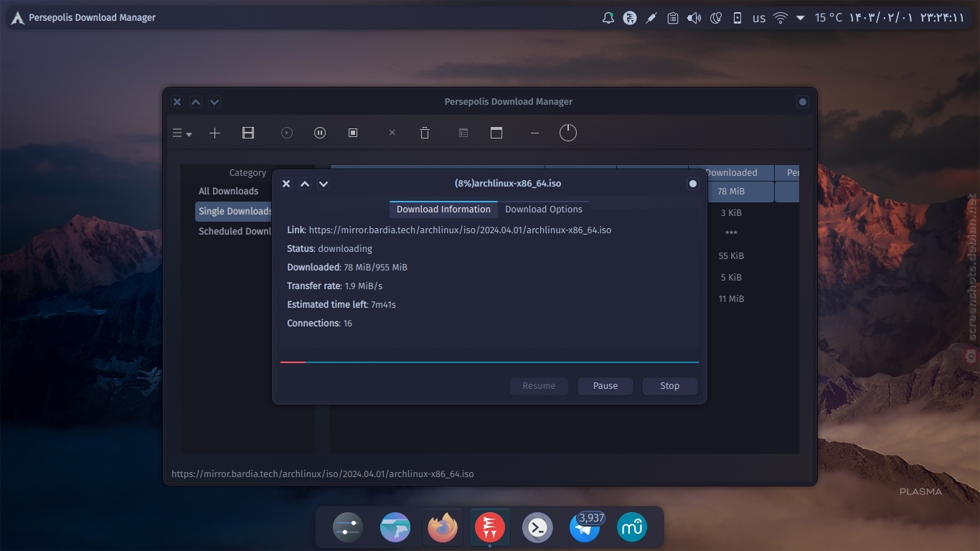
Task: Click the pause toolbar icon
Action: pos(320,133)
